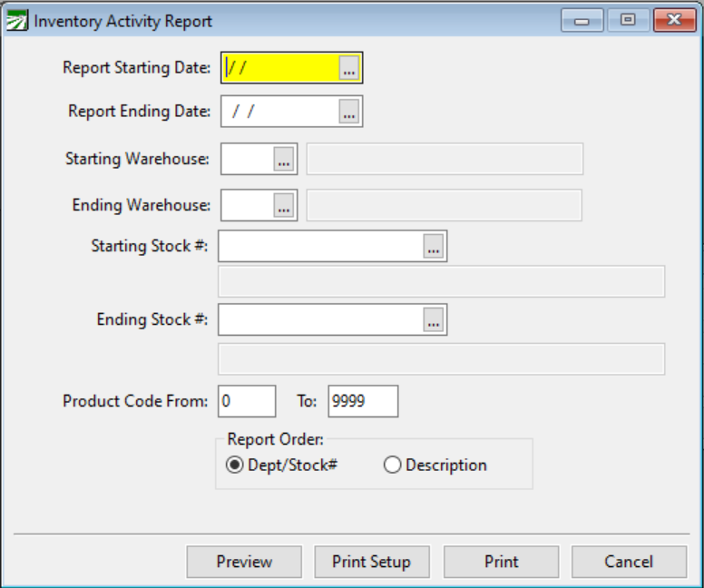704x588 pixels.
Task: Click the Starting Warehouse lookup ellipsis button
Action: coord(284,159)
